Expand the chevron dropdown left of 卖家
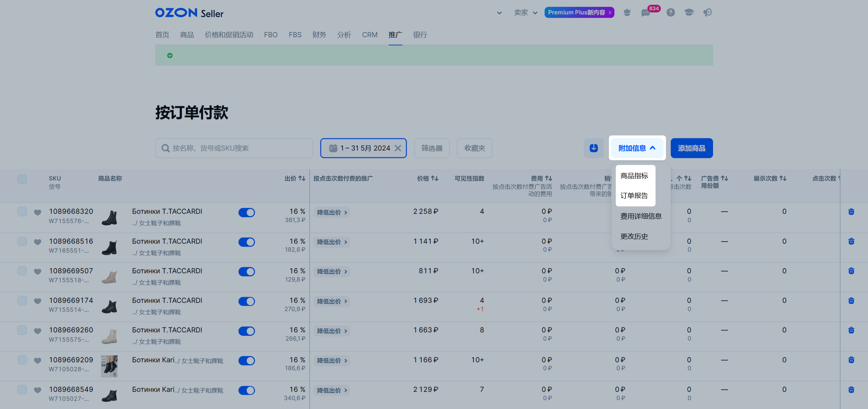The height and width of the screenshot is (409, 868). pyautogui.click(x=499, y=13)
